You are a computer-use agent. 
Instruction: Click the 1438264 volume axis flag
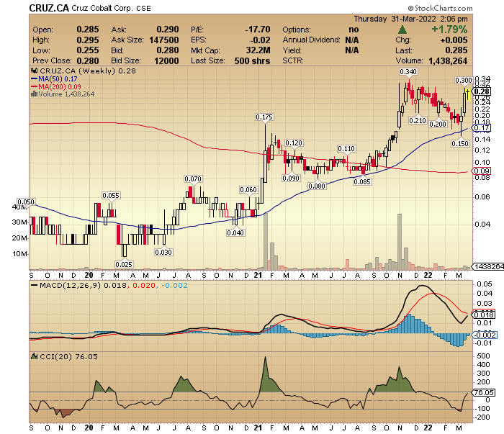click(487, 266)
